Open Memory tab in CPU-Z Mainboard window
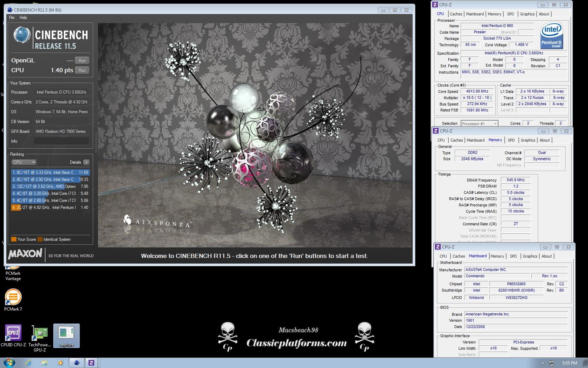This screenshot has width=588, height=368. point(497,256)
